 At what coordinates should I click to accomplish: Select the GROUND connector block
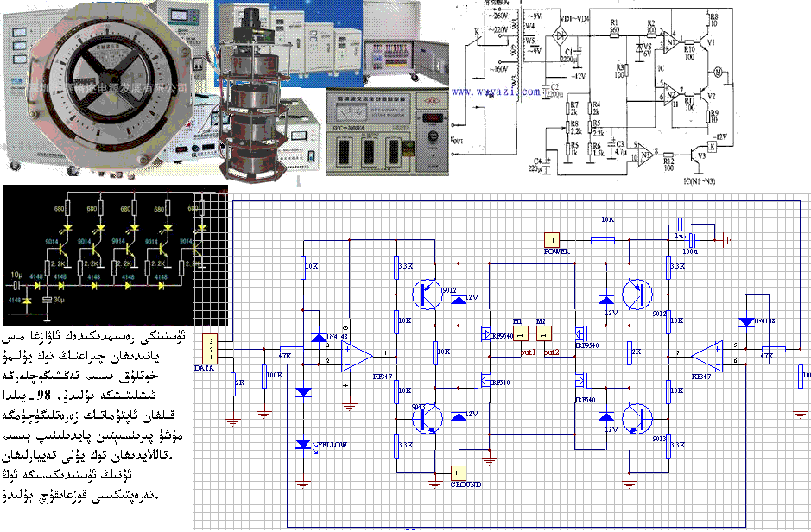pyautogui.click(x=459, y=473)
